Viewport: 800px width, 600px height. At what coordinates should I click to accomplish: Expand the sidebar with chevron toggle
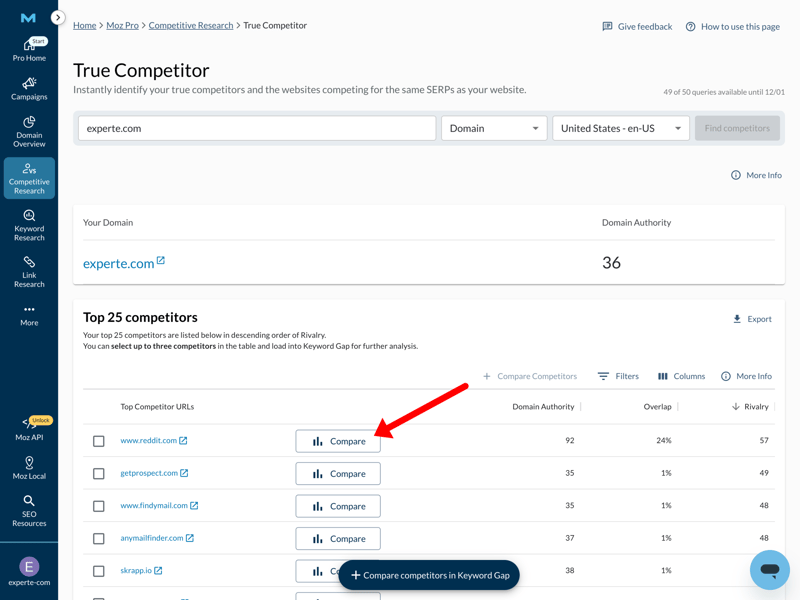click(x=58, y=17)
